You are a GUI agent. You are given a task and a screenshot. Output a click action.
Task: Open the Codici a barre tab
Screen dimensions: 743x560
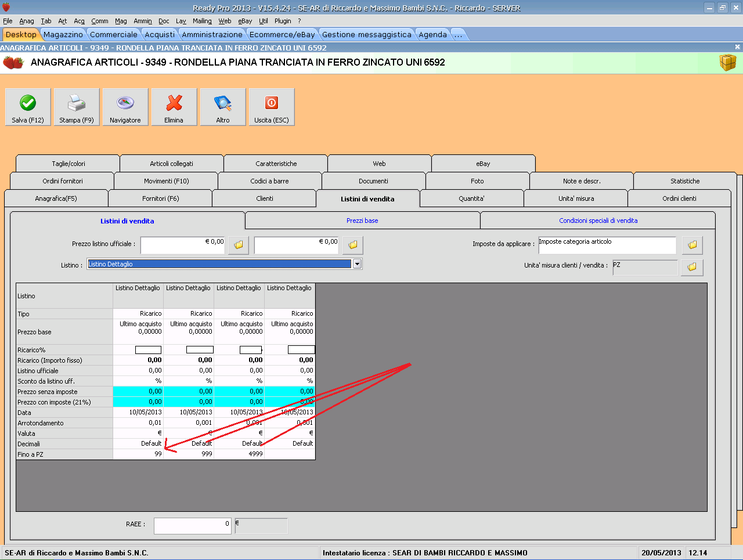pyautogui.click(x=270, y=181)
